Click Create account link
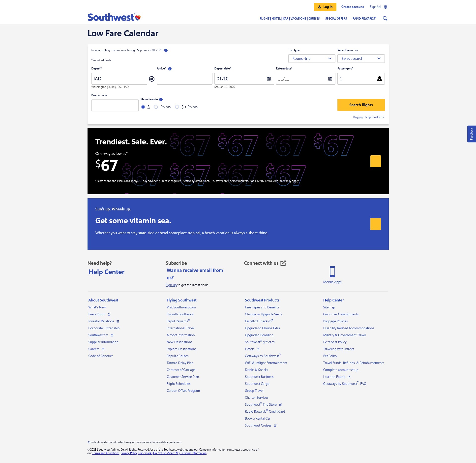 tap(353, 7)
